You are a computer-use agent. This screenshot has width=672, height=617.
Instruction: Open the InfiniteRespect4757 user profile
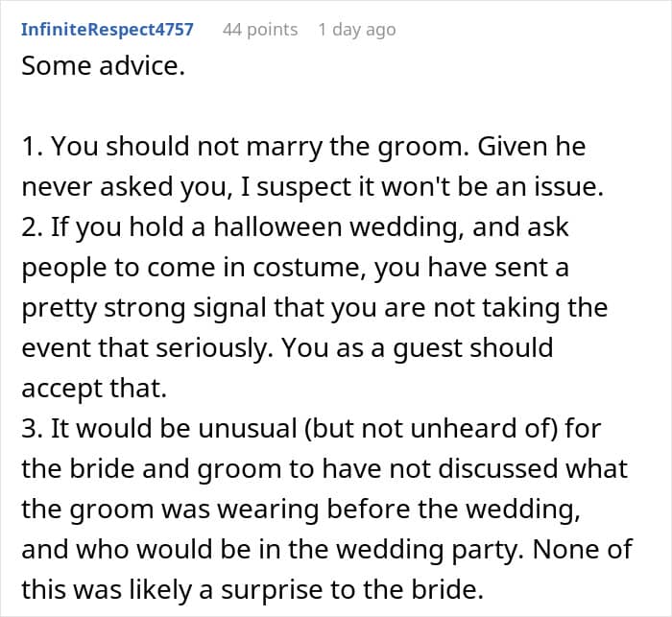108,29
